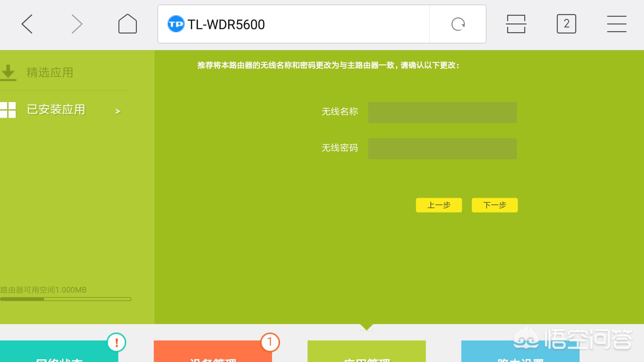
Task: Reload the TL-WDR5600 page
Action: tap(458, 24)
